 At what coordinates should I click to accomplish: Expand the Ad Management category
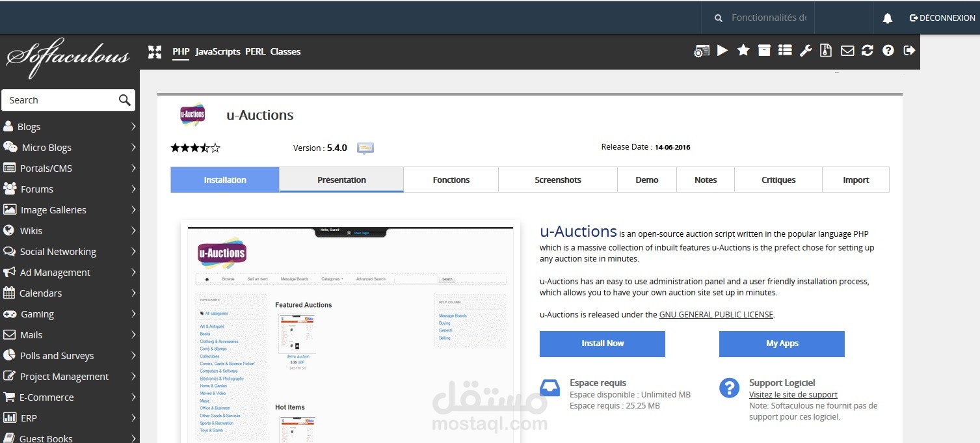click(x=70, y=272)
